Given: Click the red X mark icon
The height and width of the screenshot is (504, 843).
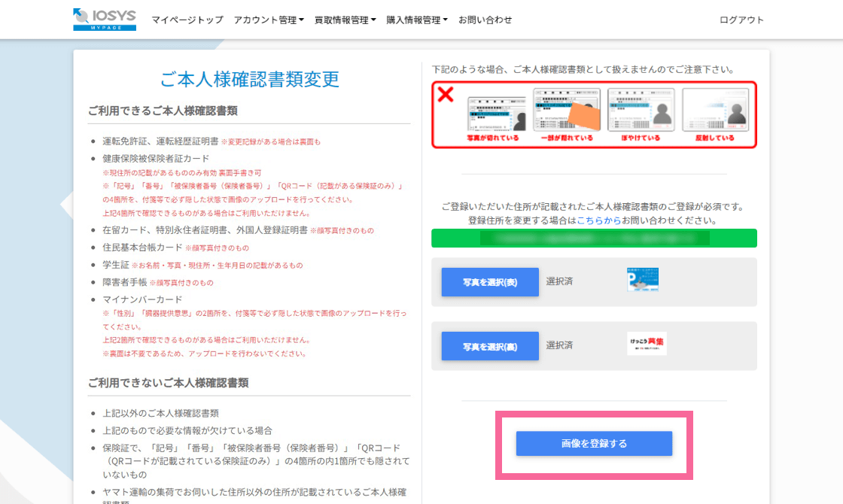Looking at the screenshot, I should coord(446,95).
